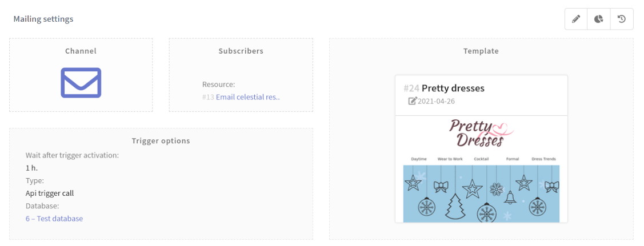
Task: Open the Email celestial resource link
Action: [248, 97]
